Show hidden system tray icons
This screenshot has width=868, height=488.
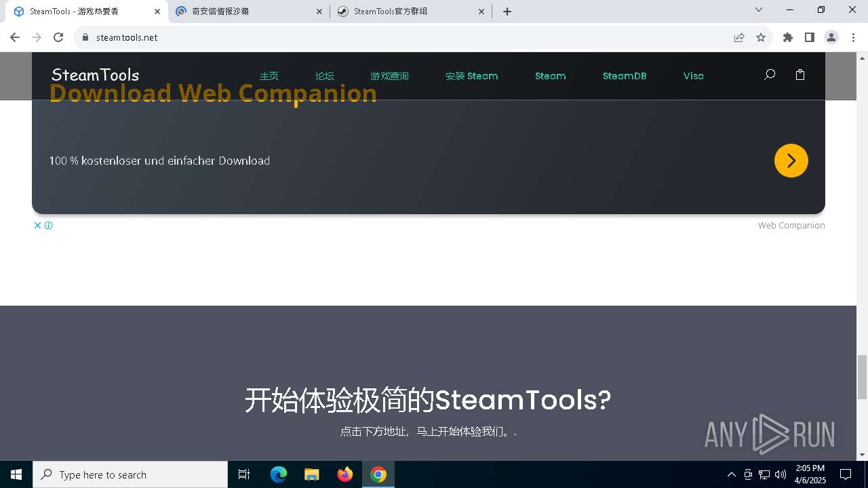(x=731, y=474)
